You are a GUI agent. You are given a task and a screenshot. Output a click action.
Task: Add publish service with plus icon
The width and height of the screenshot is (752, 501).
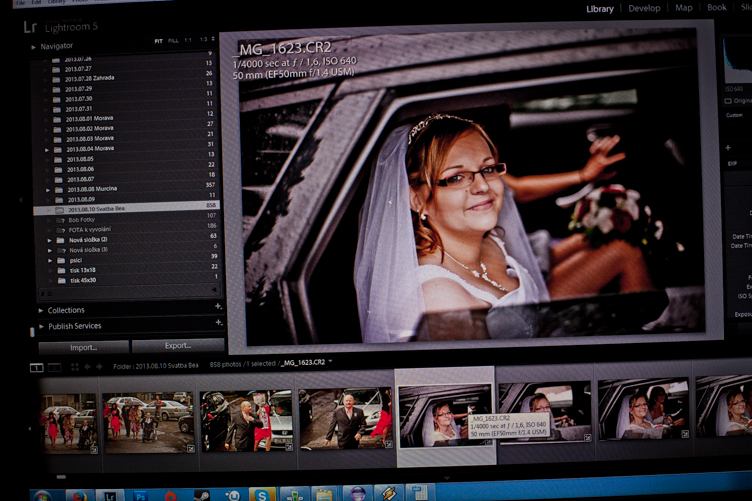pos(219,323)
